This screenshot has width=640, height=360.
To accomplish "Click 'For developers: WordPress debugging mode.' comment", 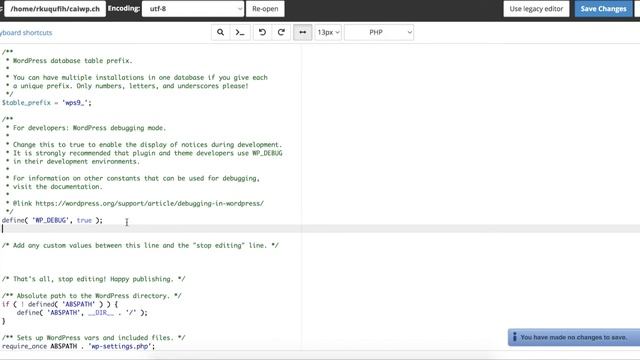I will tap(89, 128).
